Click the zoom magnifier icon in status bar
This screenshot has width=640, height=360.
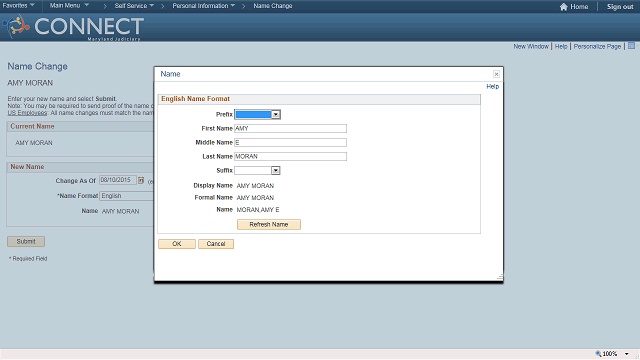pyautogui.click(x=598, y=353)
